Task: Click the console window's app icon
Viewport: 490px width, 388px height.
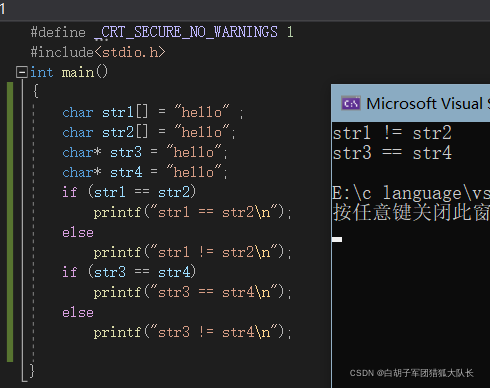Action: click(x=351, y=104)
